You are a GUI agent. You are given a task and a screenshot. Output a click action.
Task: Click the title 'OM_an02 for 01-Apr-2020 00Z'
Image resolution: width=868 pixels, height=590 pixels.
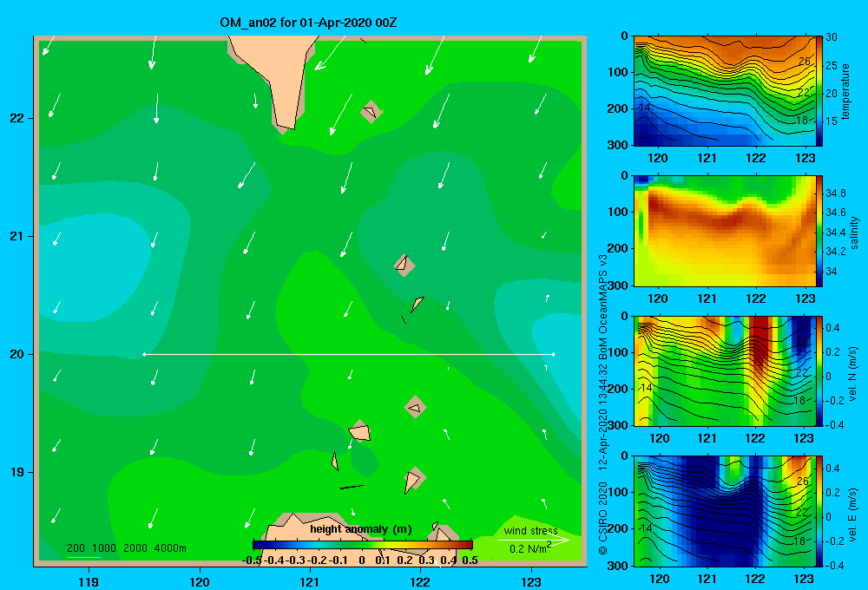tap(308, 23)
